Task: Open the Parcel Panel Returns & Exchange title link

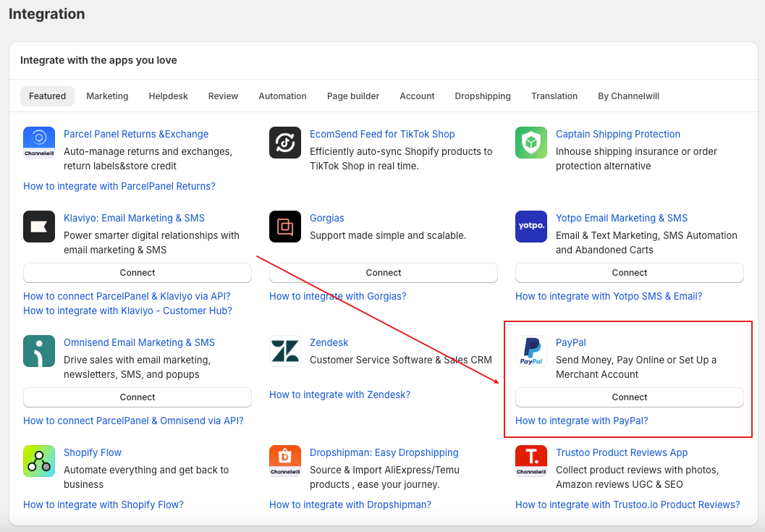Action: pyautogui.click(x=136, y=134)
